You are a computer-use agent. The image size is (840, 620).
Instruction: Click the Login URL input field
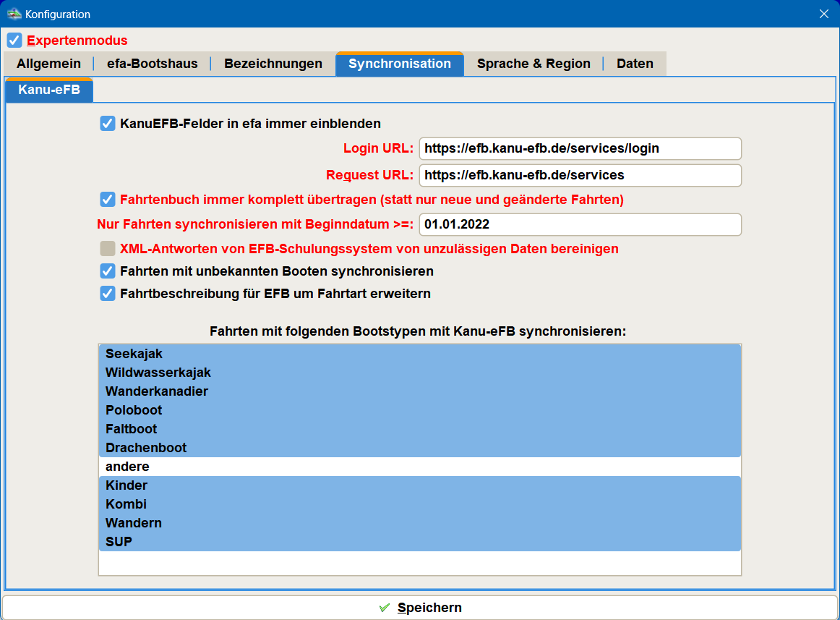click(x=580, y=148)
